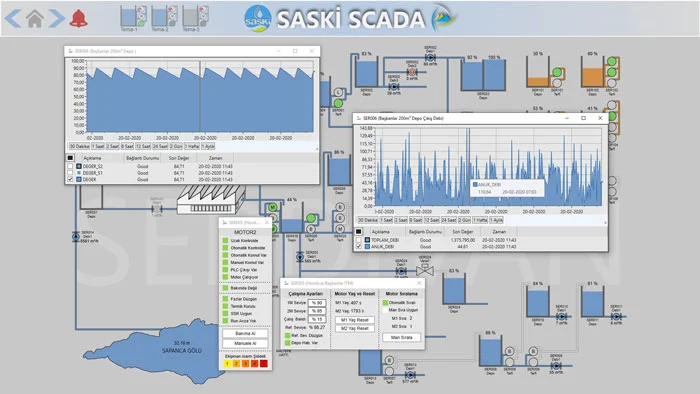Click the M1 Yağ Reset button
Viewport: 700px width, 394px height.
coord(355,320)
